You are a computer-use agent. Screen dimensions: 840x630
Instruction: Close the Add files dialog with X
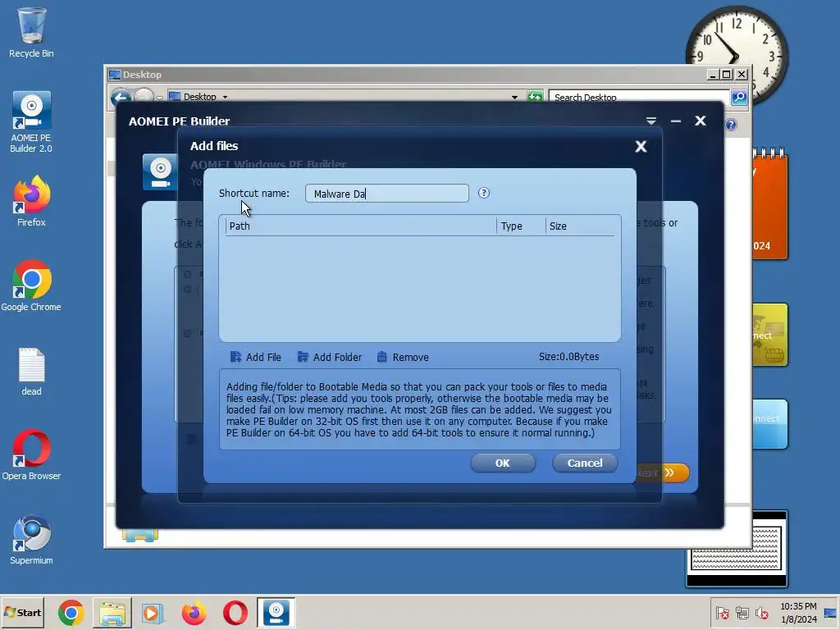click(x=641, y=146)
